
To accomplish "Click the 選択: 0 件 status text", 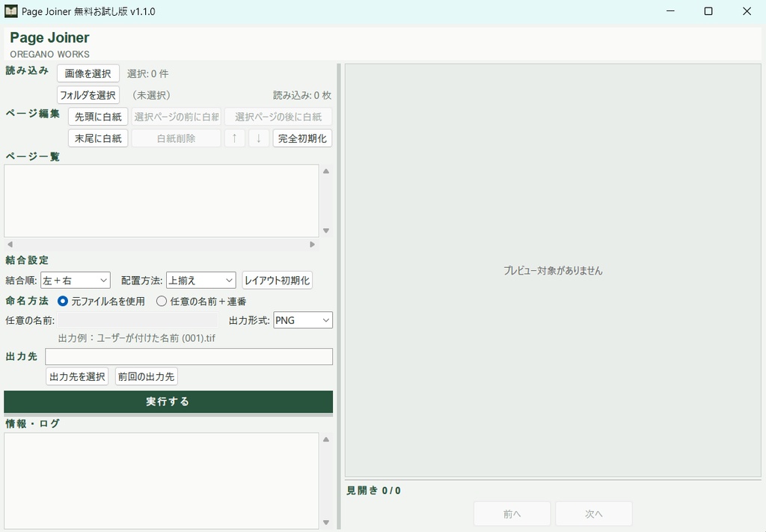I will pos(147,74).
